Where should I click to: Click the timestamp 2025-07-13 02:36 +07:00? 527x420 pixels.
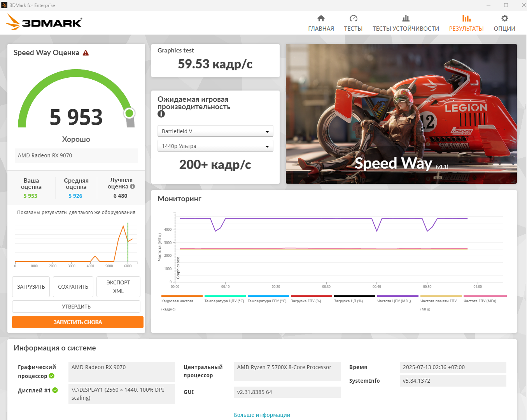coord(453,367)
